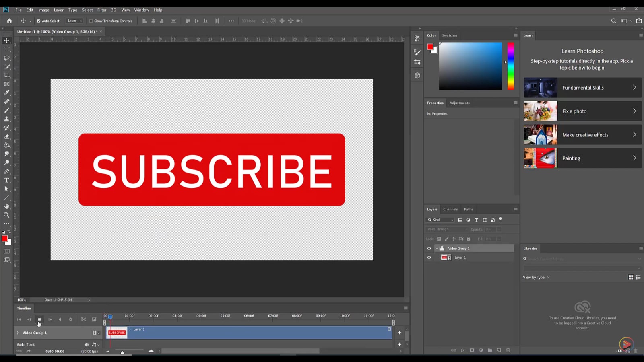Select the Pen tool
The width and height of the screenshot is (644, 362).
tap(6, 171)
